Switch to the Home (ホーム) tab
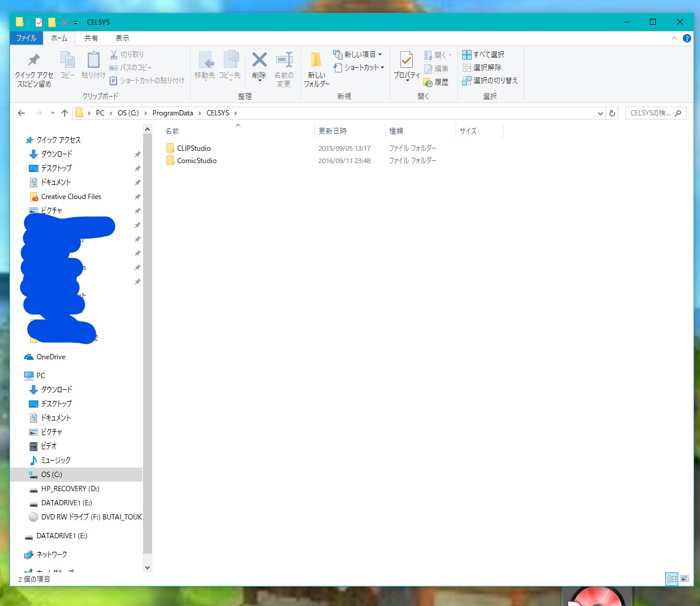This screenshot has width=700, height=606. (x=59, y=38)
